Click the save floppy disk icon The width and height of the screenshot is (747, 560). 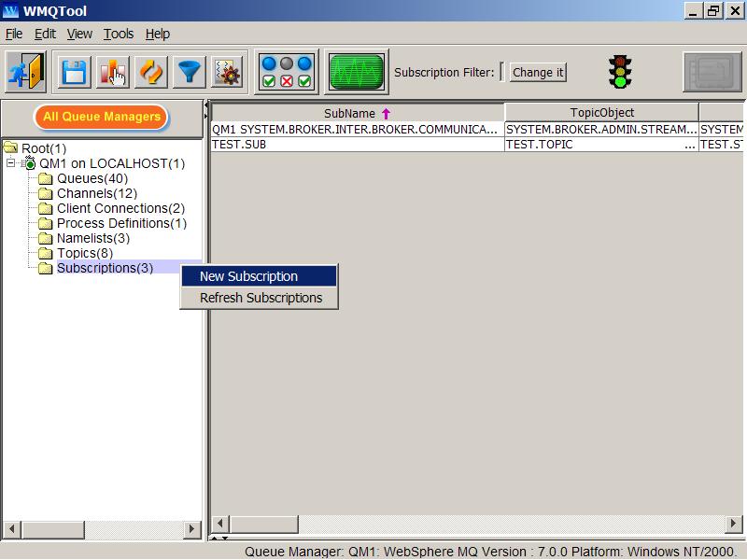click(x=74, y=72)
